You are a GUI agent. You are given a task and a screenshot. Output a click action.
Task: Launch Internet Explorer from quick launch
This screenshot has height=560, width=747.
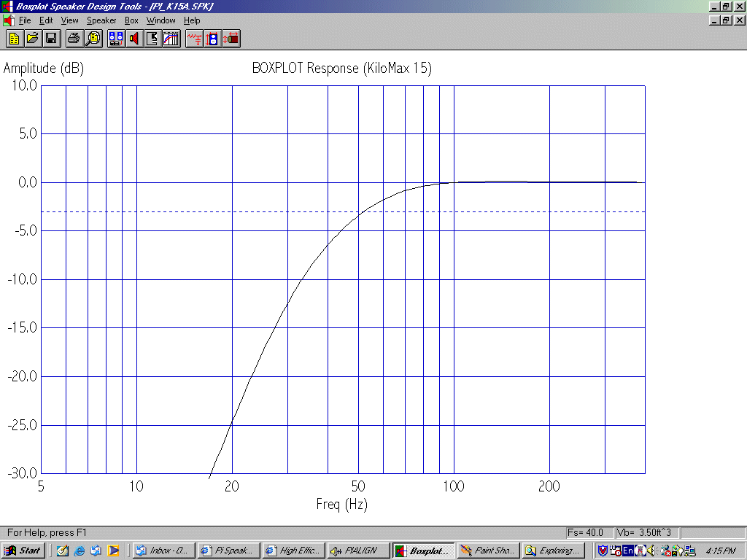click(x=79, y=551)
